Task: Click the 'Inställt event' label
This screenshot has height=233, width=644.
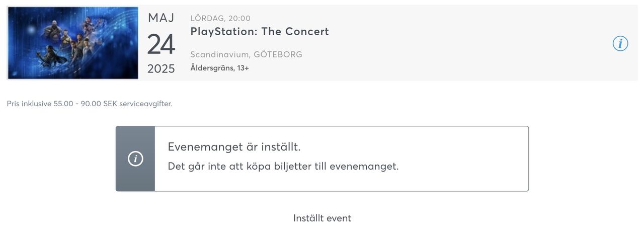Action: point(322,218)
